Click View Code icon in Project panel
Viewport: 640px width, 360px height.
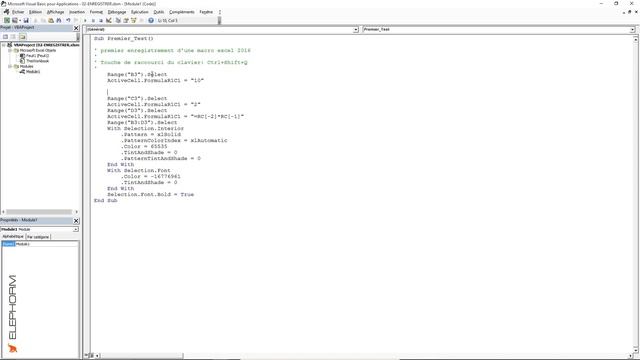click(5, 37)
